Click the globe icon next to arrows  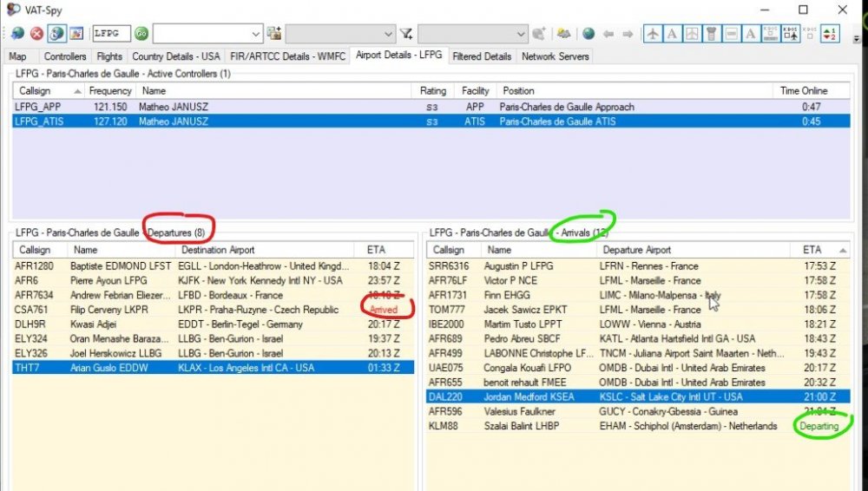[x=589, y=34]
